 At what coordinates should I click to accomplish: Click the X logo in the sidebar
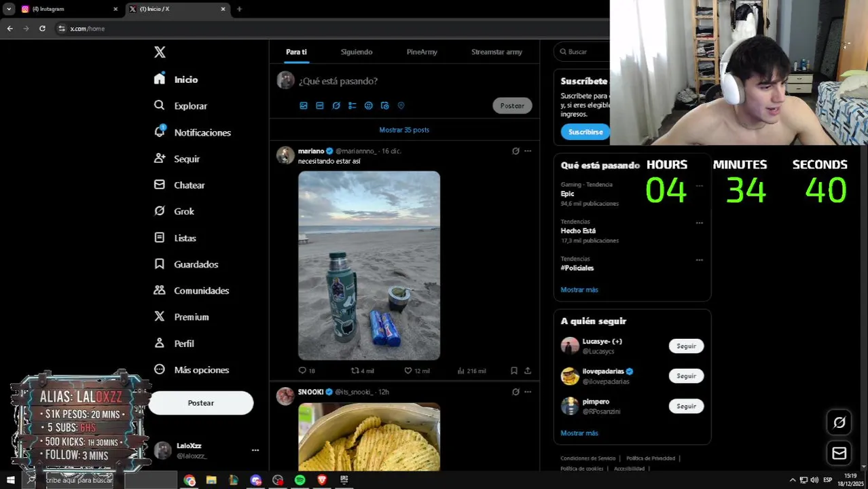pos(160,52)
